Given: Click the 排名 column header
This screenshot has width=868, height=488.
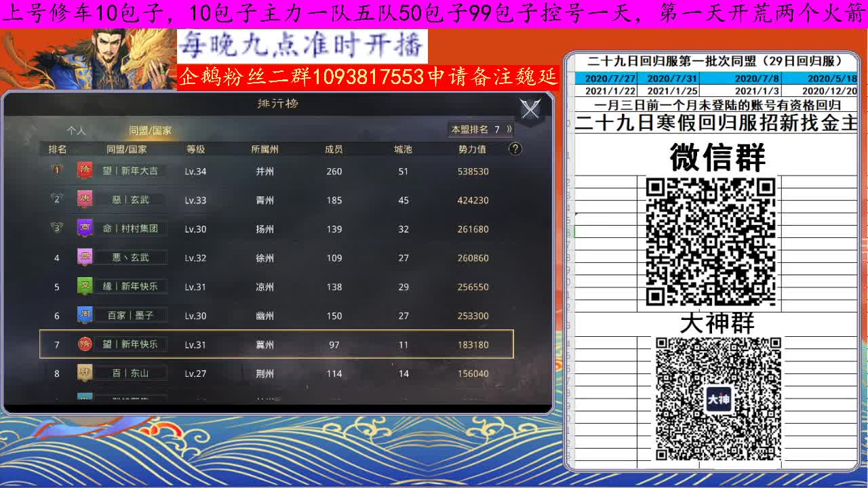Looking at the screenshot, I should pyautogui.click(x=57, y=149).
